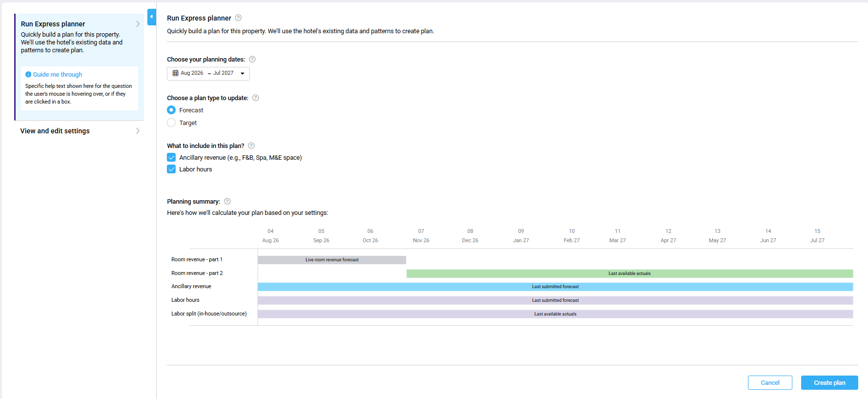This screenshot has height=399, width=868.
Task: Click the calendar icon in date picker
Action: tap(176, 73)
